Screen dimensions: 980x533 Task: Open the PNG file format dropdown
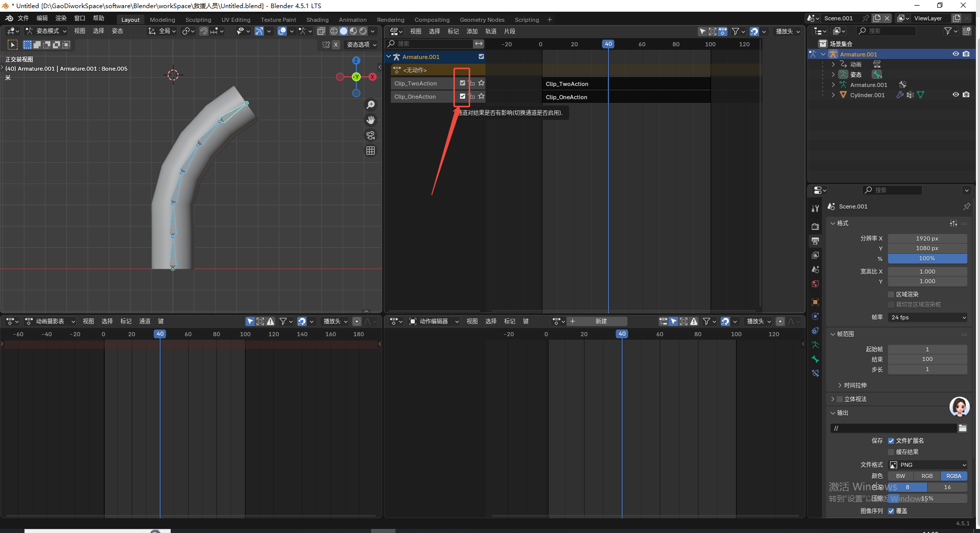pos(927,465)
